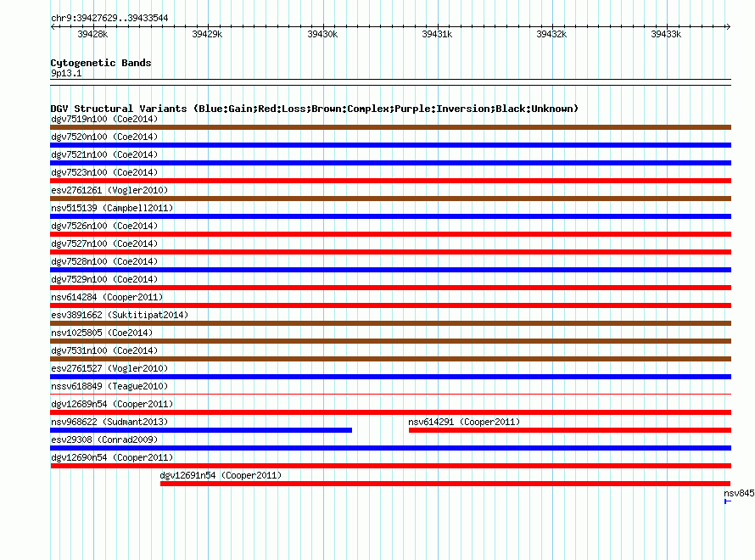Open the dgv7527n100 (Coe2014) label

pyautogui.click(x=104, y=244)
